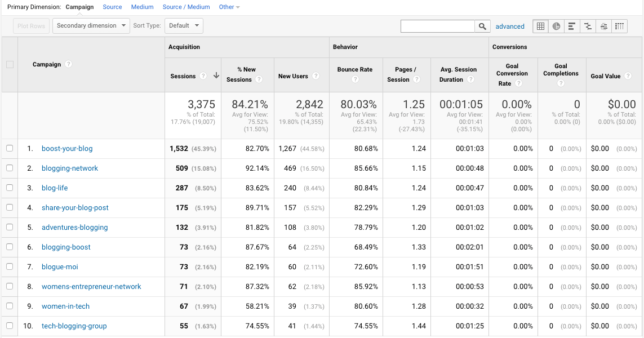Click the help icon beside Campaign header
The width and height of the screenshot is (644, 338).
coord(69,64)
